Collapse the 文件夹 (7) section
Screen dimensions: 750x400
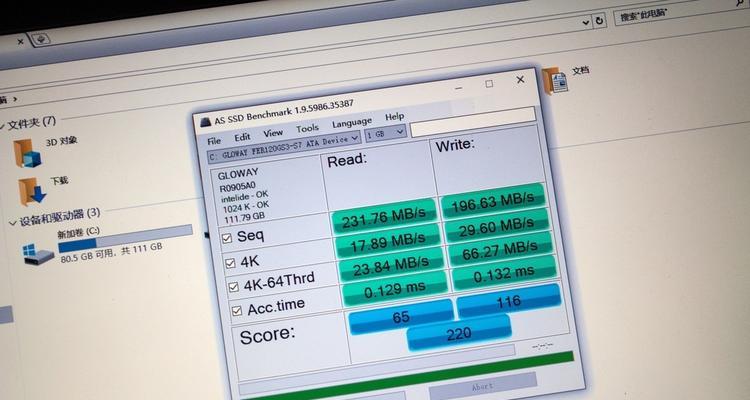pyautogui.click(x=2, y=126)
